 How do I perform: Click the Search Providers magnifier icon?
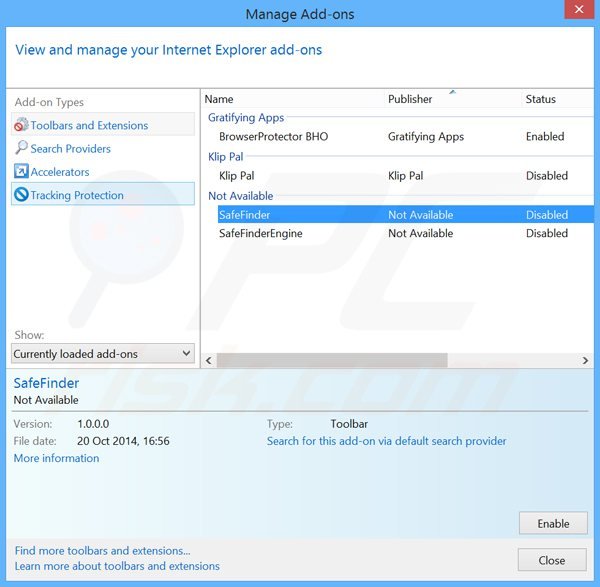pyautogui.click(x=21, y=148)
